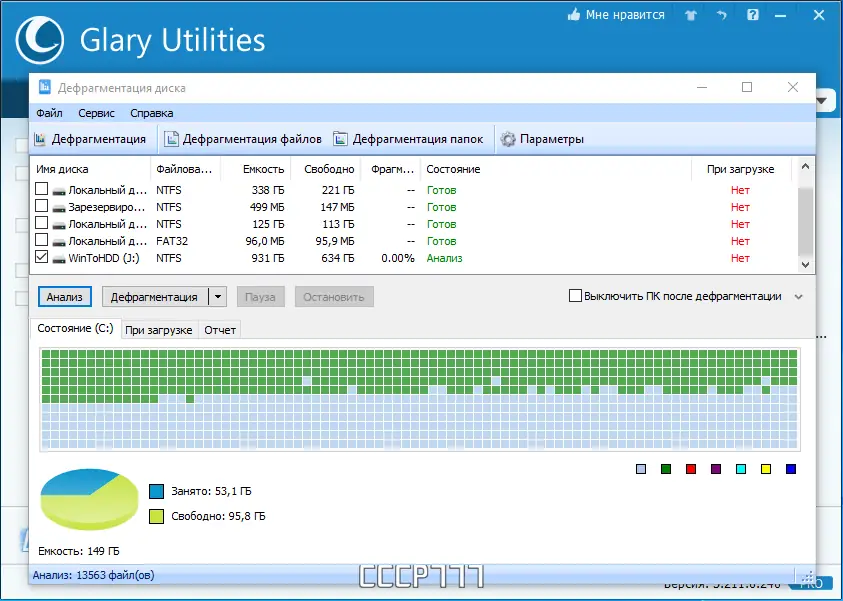The width and height of the screenshot is (843, 601).
Task: Click the Мне нравится thumbs-up icon
Action: [x=574, y=15]
